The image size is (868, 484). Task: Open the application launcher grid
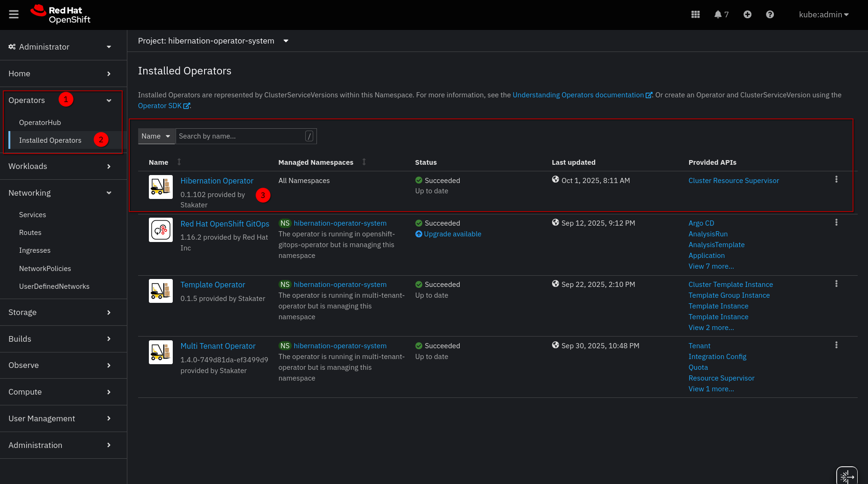coord(695,15)
